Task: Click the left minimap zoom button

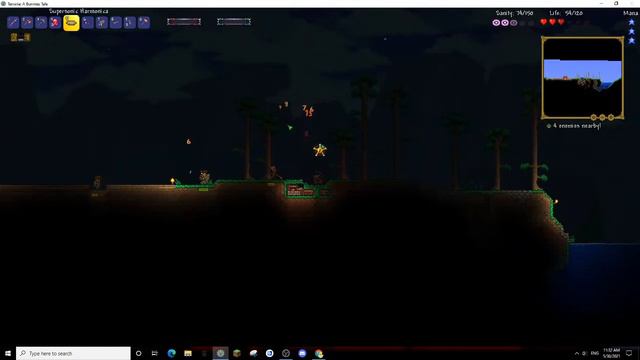Action: coord(593,118)
